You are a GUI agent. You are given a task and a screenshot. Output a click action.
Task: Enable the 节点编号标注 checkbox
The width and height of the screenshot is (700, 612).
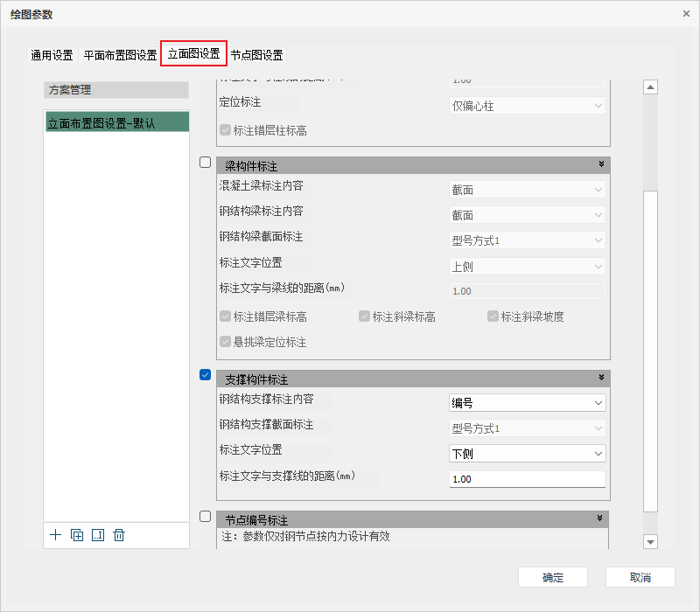click(x=205, y=517)
